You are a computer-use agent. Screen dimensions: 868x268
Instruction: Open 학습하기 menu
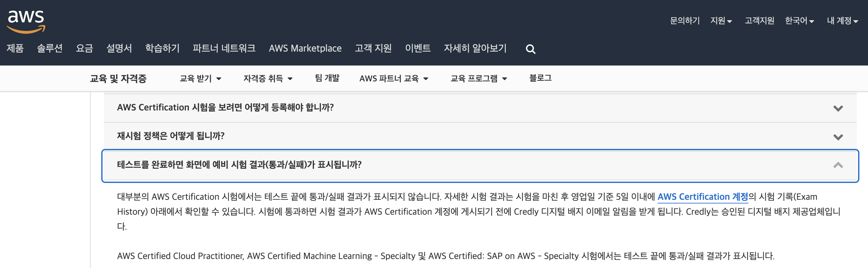pos(162,48)
